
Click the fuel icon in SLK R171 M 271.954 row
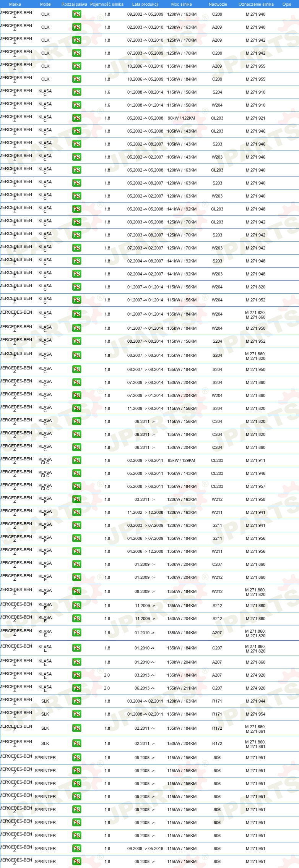click(76, 714)
